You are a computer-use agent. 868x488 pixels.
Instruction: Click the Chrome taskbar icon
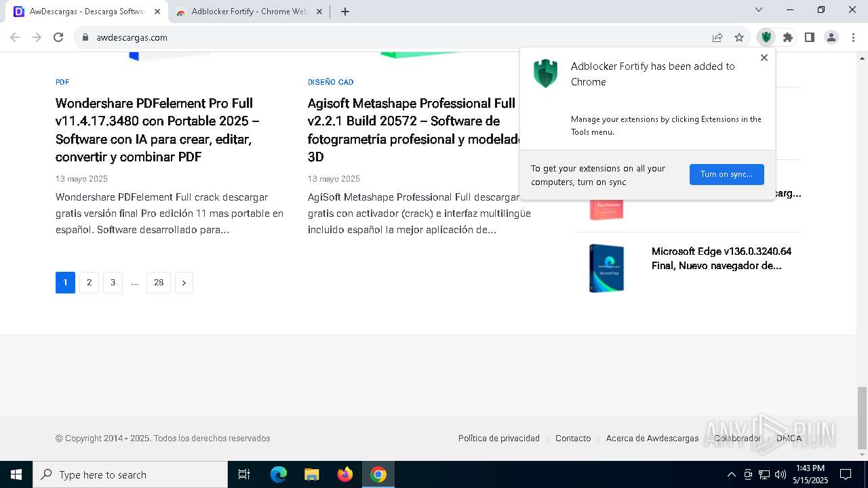tap(378, 474)
